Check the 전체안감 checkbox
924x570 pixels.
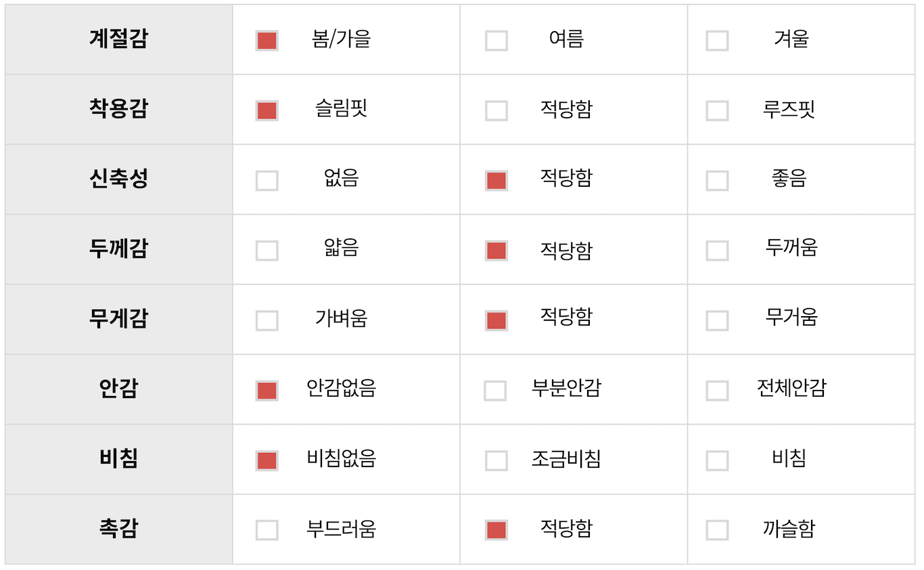point(717,391)
